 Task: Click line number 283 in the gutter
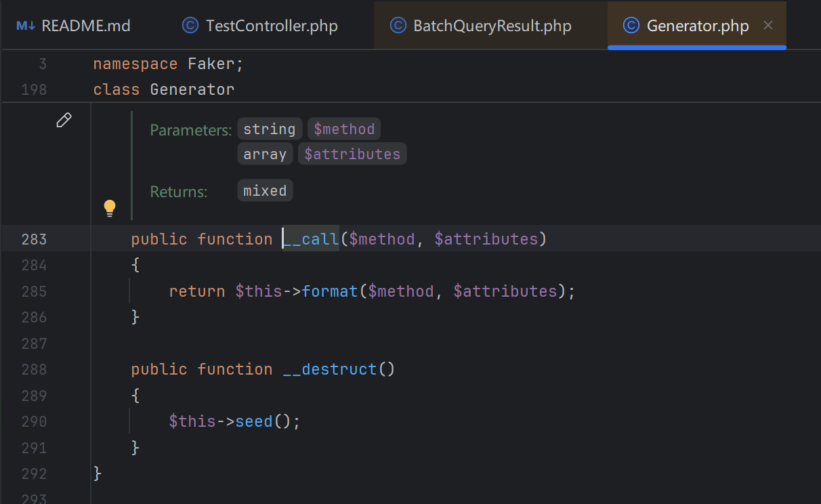(x=34, y=239)
